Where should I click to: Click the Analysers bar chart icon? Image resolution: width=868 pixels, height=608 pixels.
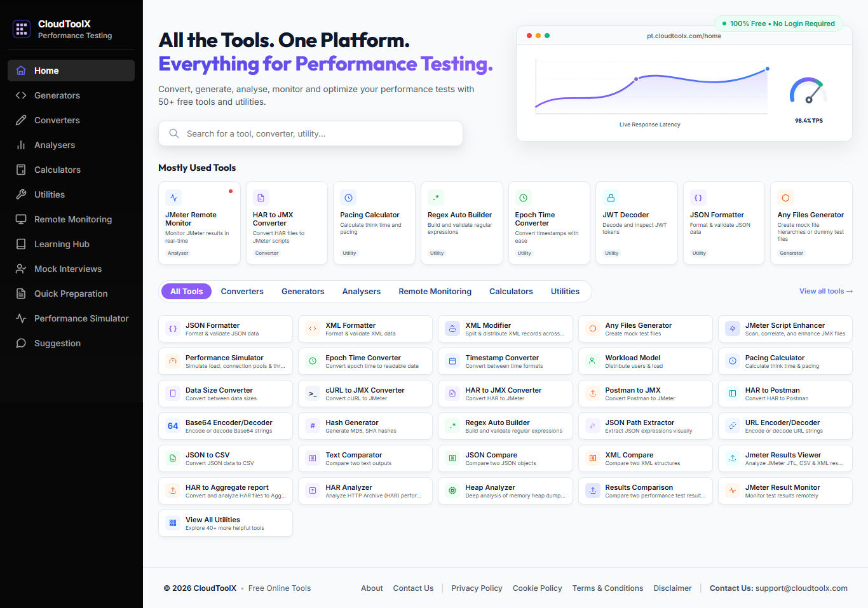pyautogui.click(x=21, y=145)
